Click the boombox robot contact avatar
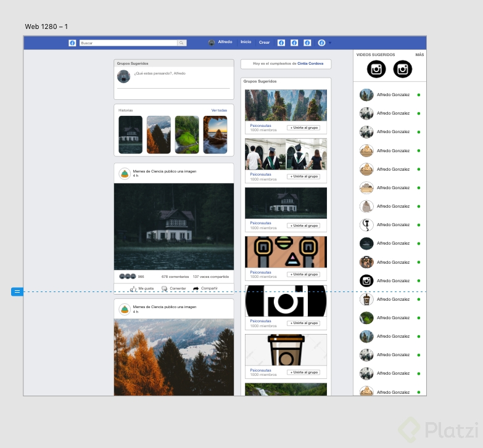The image size is (483, 448). (x=366, y=262)
